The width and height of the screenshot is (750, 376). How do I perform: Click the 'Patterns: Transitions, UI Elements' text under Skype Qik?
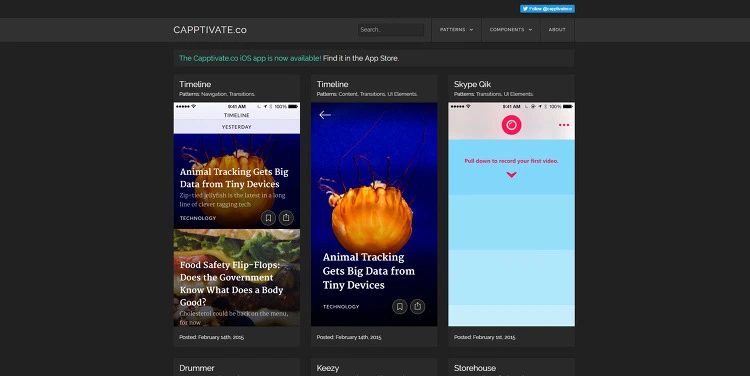[494, 94]
